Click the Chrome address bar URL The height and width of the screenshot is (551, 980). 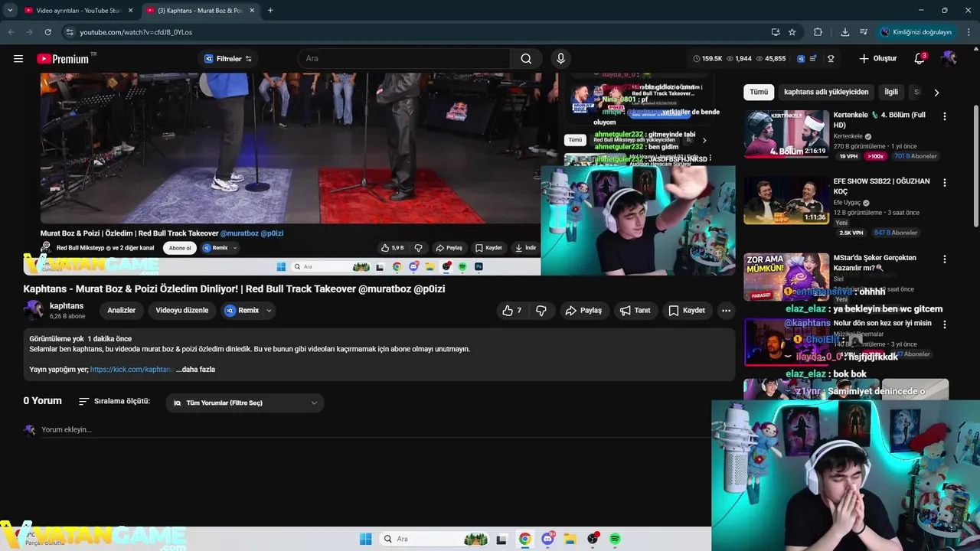136,32
